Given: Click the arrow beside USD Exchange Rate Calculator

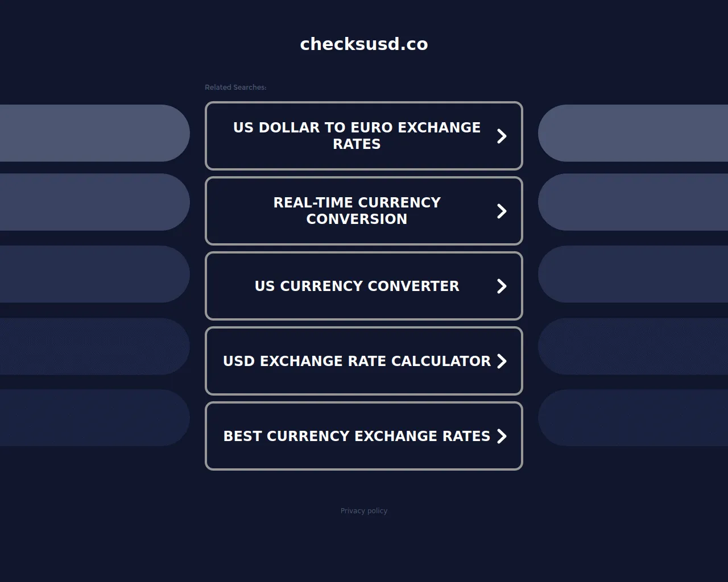Looking at the screenshot, I should coord(502,361).
